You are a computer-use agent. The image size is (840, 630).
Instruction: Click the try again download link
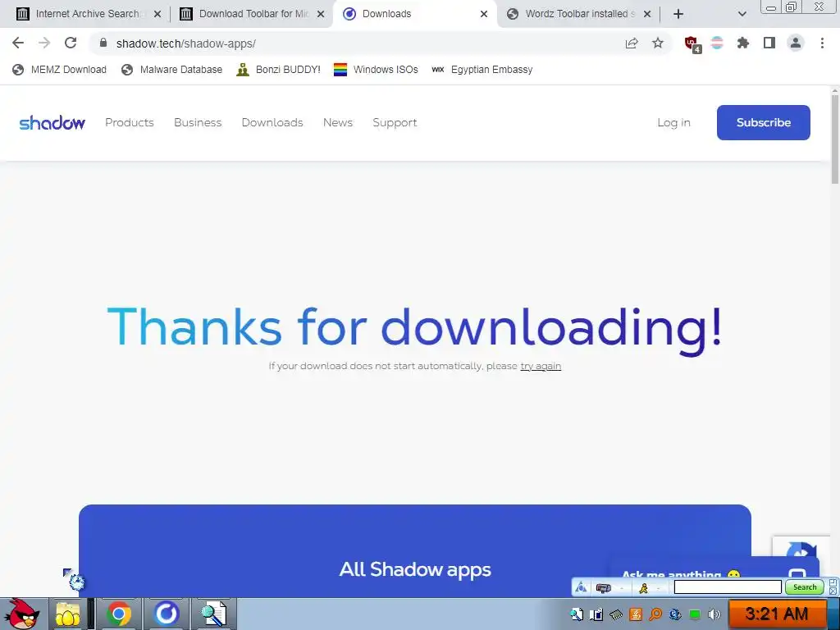(x=541, y=366)
